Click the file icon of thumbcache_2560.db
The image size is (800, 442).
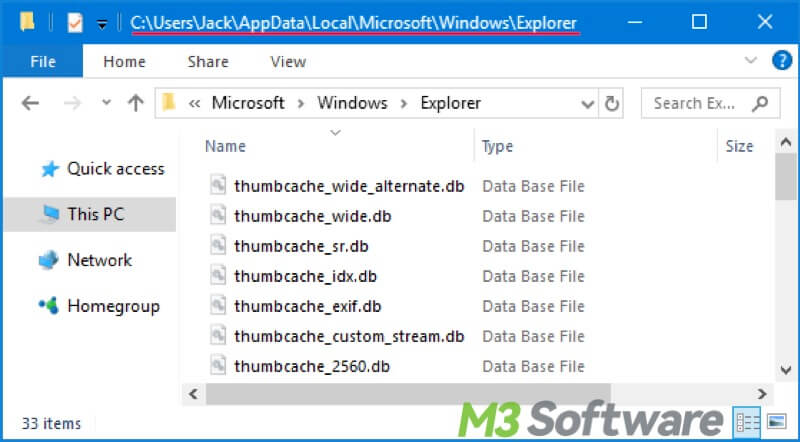point(218,365)
